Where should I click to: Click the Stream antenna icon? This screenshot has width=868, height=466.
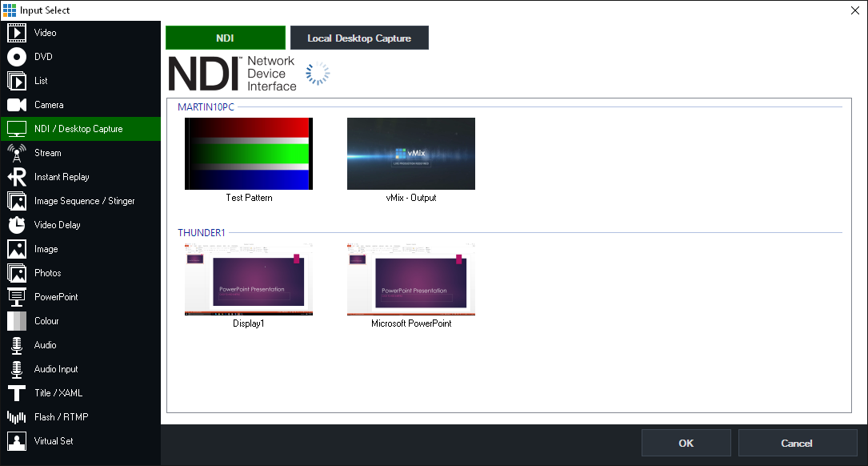point(17,153)
